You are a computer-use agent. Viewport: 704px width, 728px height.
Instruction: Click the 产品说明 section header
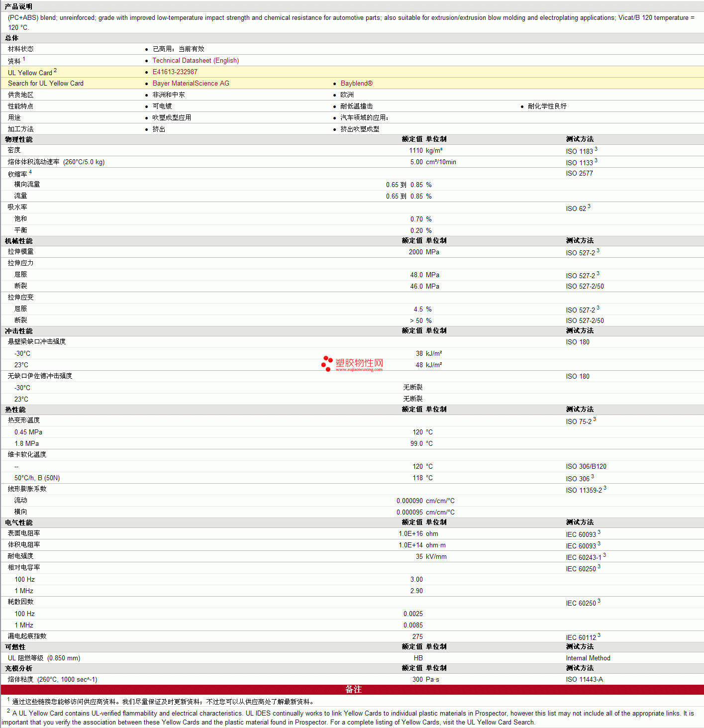[18, 6]
